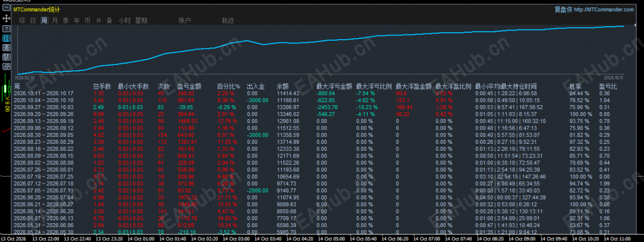Switch to the 综 summary tab

[x=22, y=20]
